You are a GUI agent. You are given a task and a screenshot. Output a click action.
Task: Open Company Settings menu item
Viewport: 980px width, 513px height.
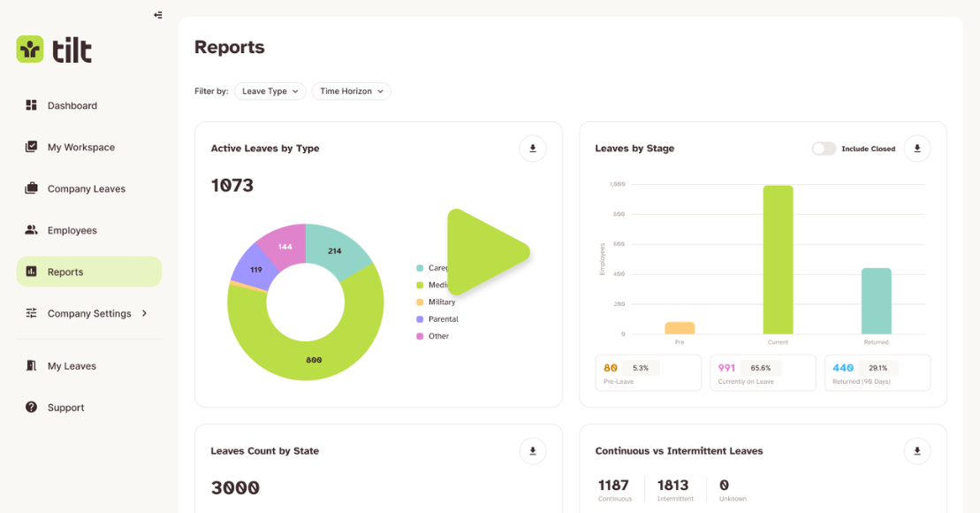(x=88, y=313)
